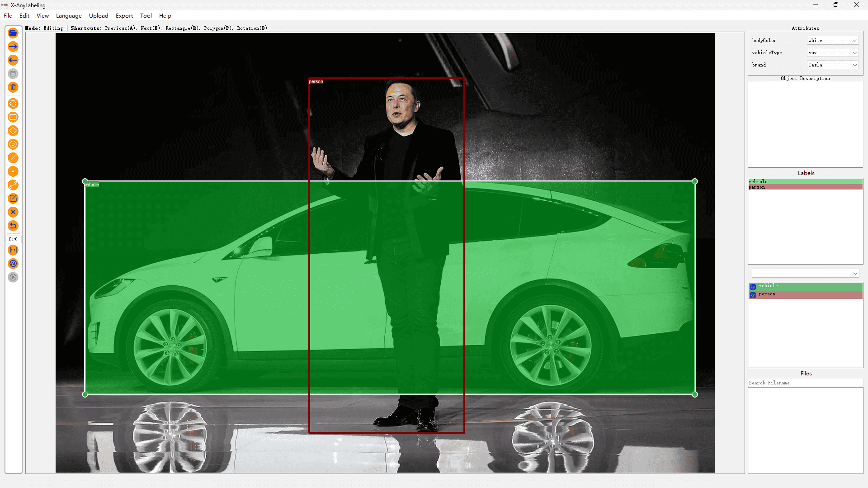This screenshot has height=488, width=868.
Task: Open the Export menu
Action: click(124, 15)
